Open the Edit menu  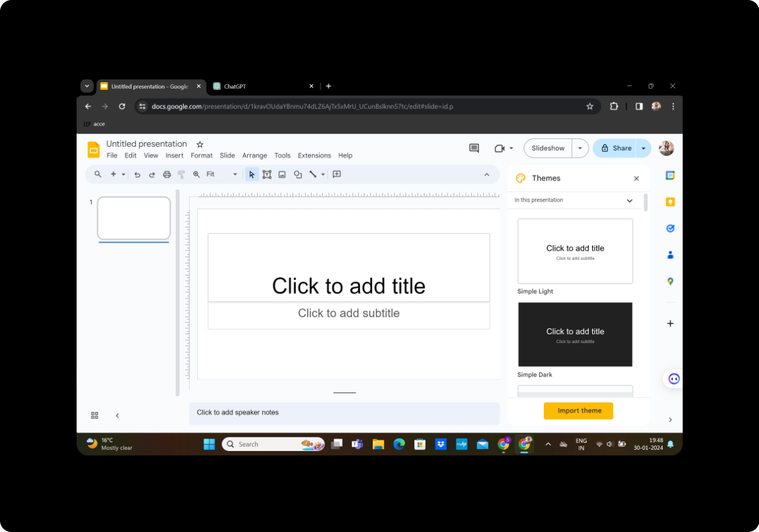click(x=130, y=156)
